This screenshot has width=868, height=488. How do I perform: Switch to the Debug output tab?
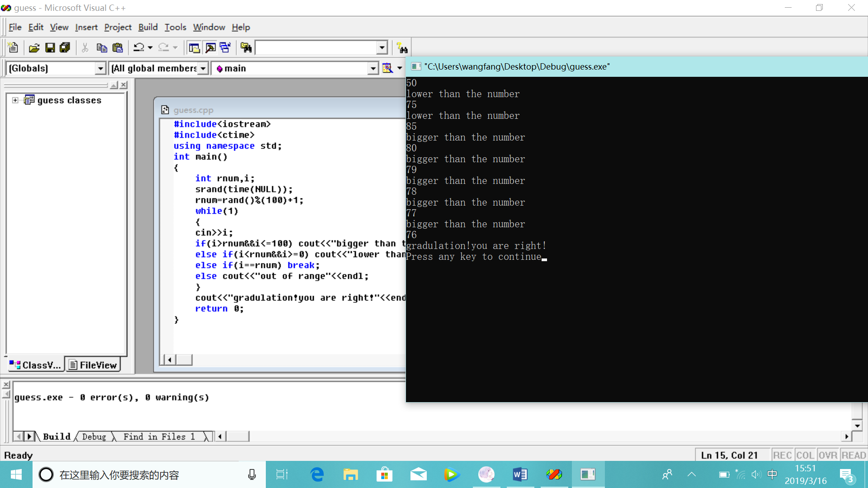pyautogui.click(x=94, y=436)
